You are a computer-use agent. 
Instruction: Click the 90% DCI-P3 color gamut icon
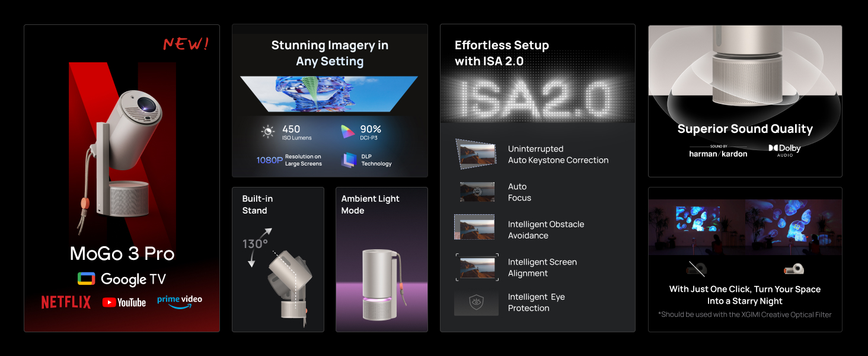[348, 132]
